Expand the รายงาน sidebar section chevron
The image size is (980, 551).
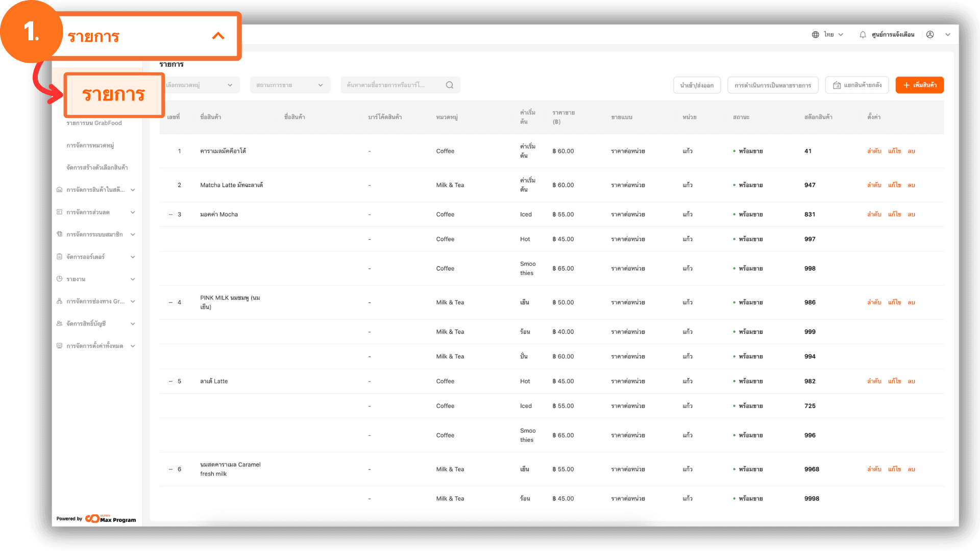pos(133,279)
